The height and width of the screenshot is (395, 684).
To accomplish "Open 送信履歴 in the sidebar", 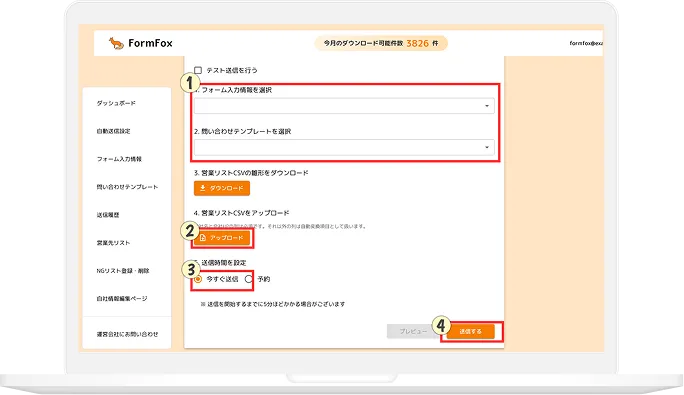I will point(108,215).
